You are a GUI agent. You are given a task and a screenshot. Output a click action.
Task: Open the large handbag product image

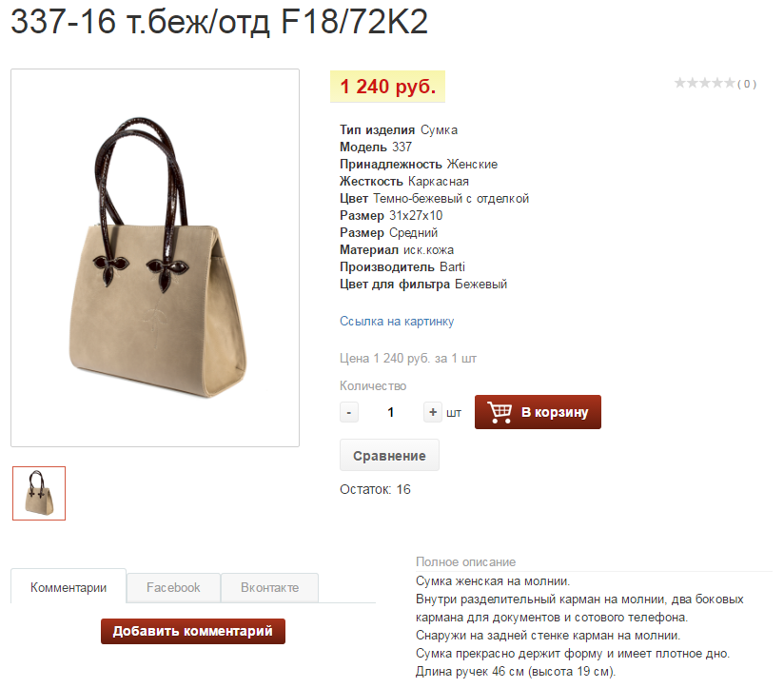(x=155, y=258)
